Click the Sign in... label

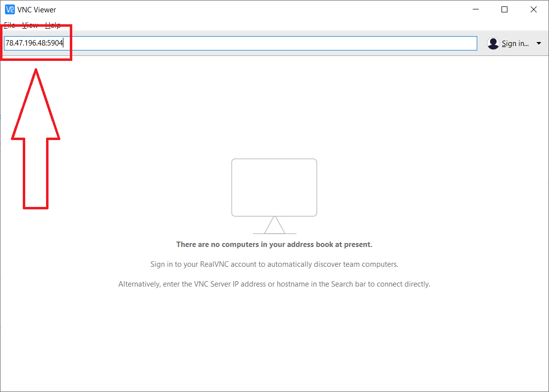[515, 44]
